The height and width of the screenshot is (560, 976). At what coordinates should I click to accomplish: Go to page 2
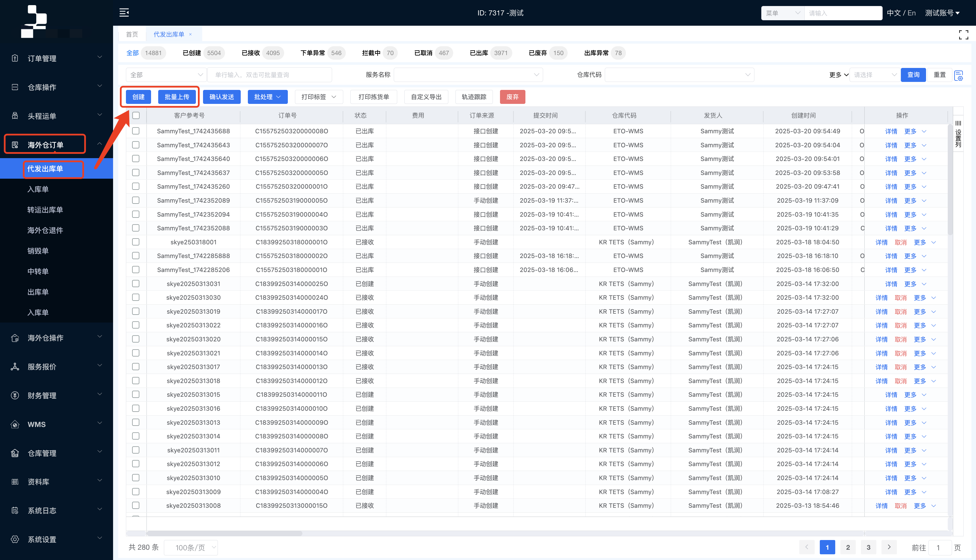coord(848,547)
